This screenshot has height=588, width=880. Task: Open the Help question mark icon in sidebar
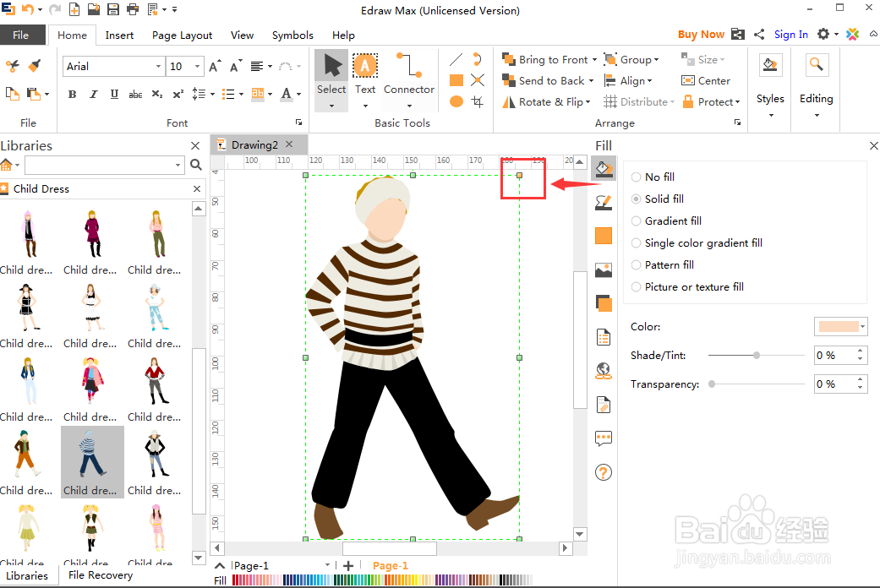click(604, 472)
